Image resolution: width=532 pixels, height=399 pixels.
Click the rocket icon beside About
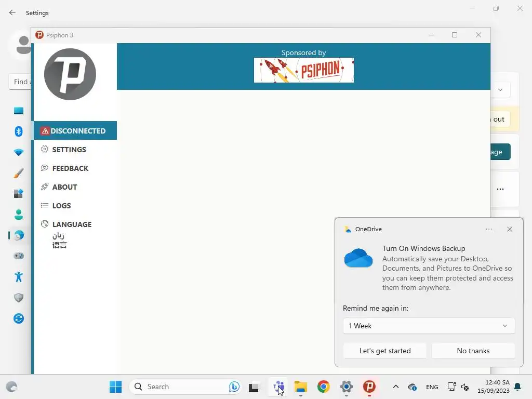click(45, 187)
